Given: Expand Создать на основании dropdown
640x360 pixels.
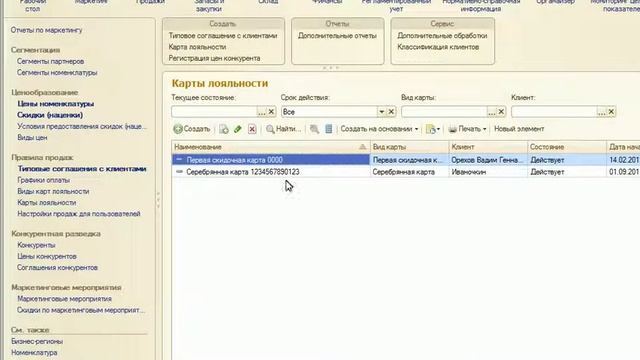Looking at the screenshot, I should 379,129.
